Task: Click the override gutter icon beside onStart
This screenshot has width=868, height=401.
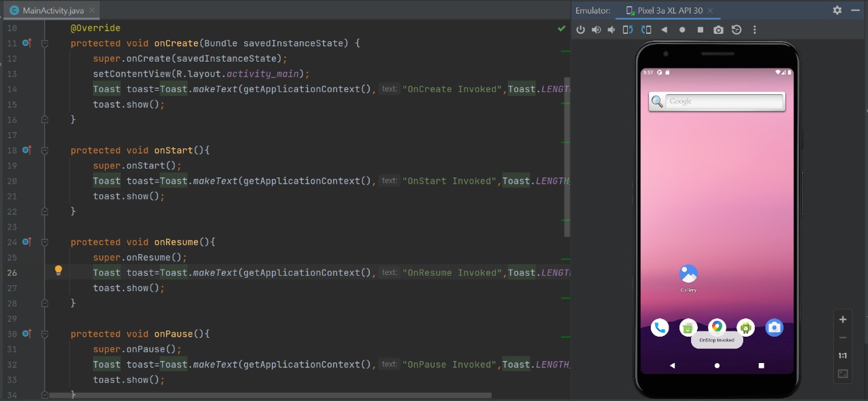Action: (26, 150)
